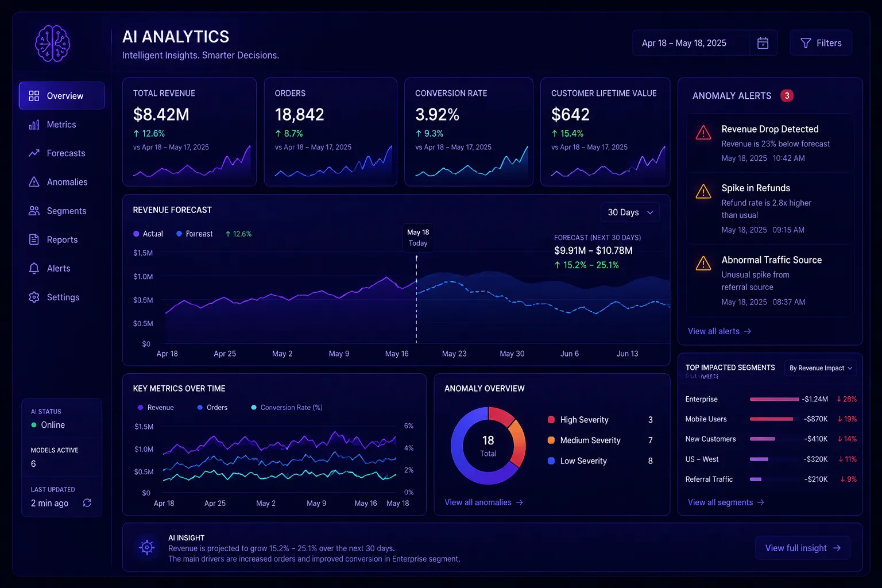Click the Forecasts trend line icon

[34, 153]
